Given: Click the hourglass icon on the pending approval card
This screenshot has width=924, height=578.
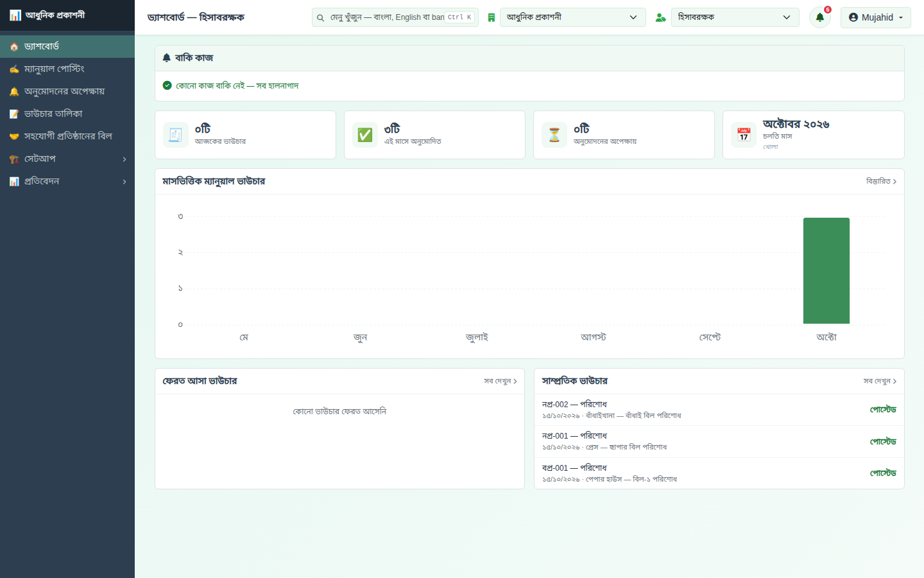Looking at the screenshot, I should point(554,135).
